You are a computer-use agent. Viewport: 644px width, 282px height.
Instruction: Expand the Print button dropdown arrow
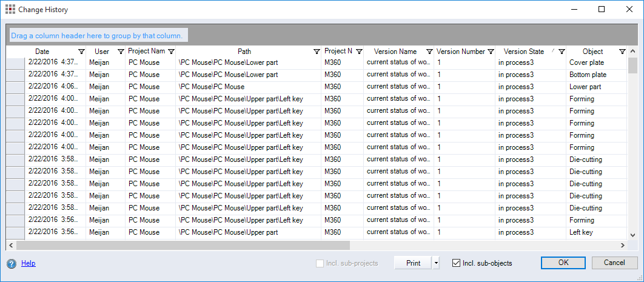tap(437, 263)
